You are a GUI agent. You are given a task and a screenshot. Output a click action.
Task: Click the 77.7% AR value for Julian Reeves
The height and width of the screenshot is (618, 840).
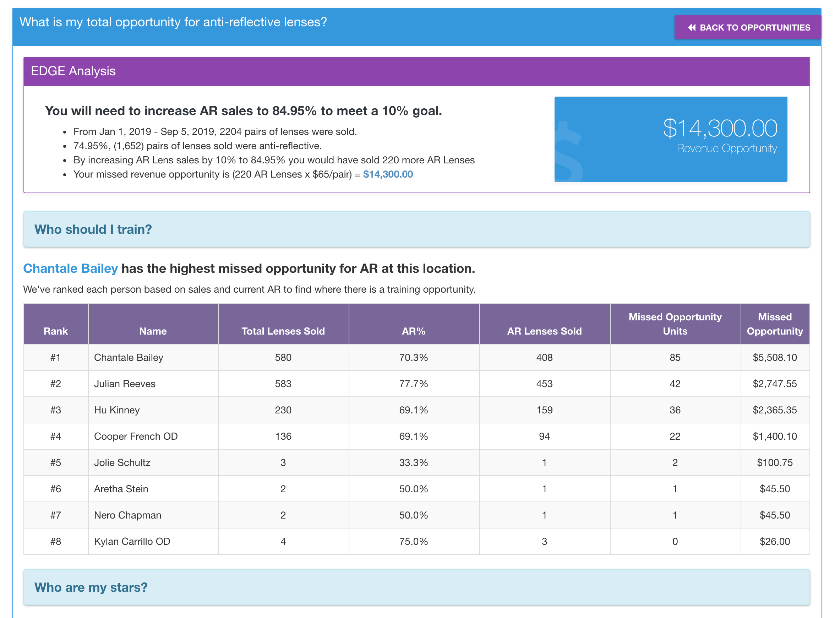pyautogui.click(x=414, y=384)
